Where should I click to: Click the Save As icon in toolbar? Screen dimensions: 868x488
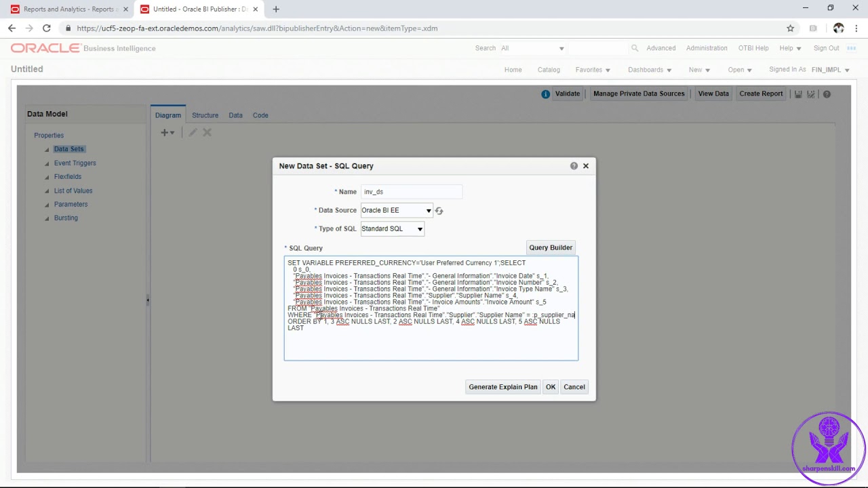click(811, 94)
